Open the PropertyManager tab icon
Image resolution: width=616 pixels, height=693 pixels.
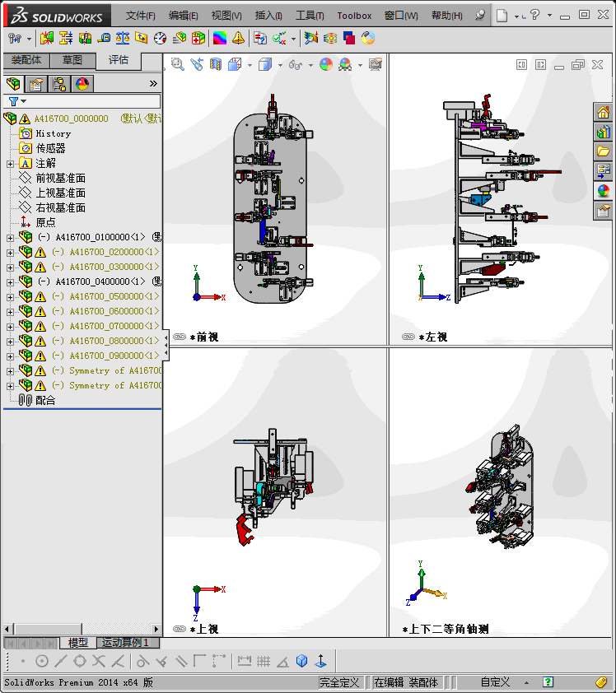point(36,83)
